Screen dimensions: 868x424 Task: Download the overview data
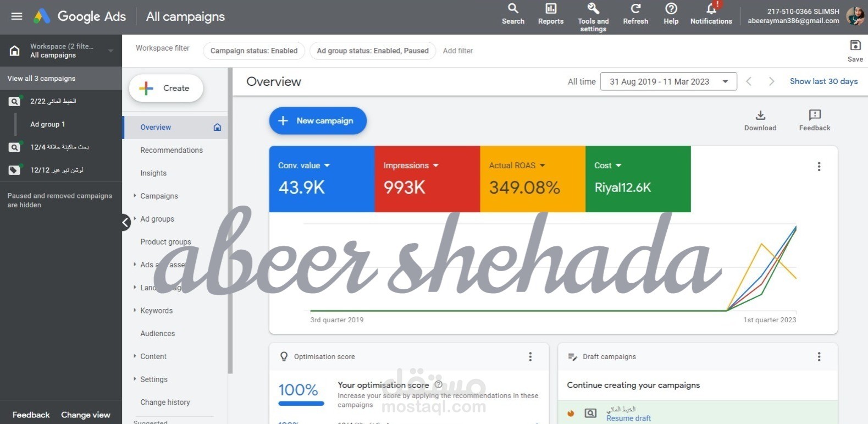pyautogui.click(x=760, y=120)
